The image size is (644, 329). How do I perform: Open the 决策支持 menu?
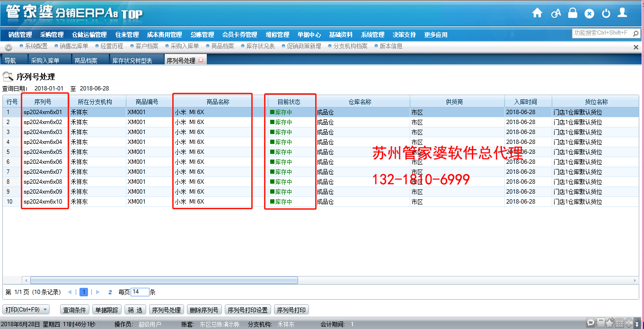click(404, 35)
